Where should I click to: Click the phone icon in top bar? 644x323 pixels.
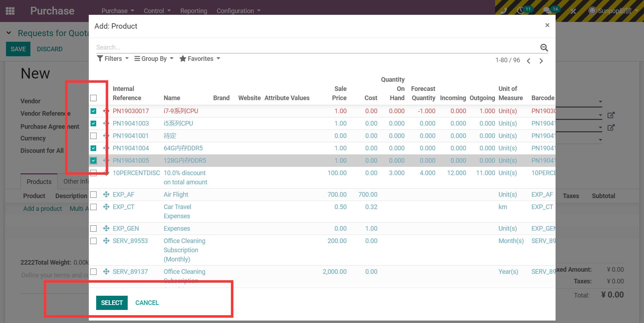click(504, 11)
